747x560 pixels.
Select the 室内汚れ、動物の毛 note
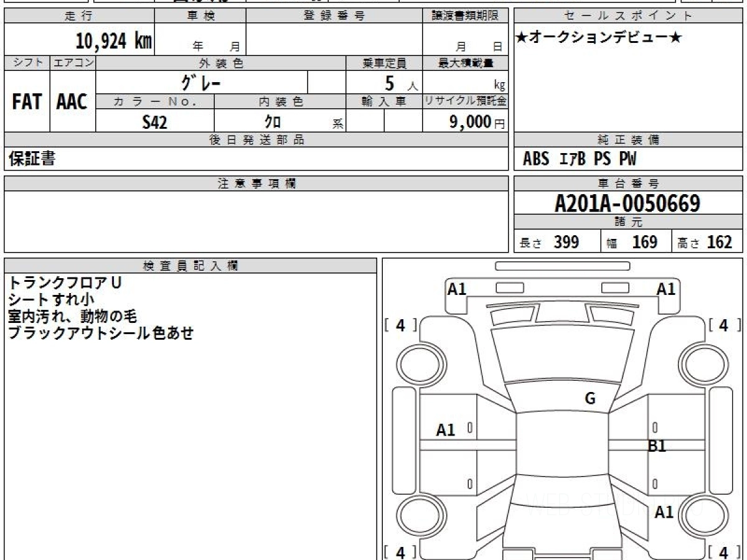[72, 316]
